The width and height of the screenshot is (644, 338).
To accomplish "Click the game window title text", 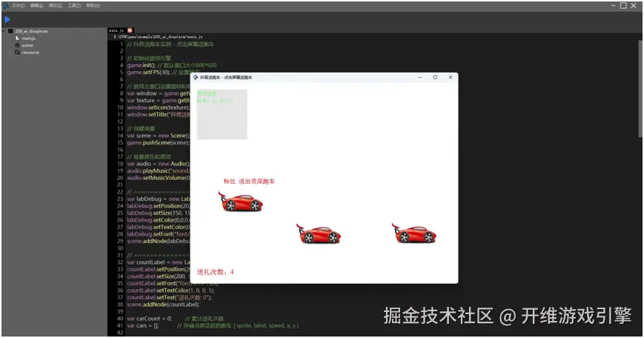I will 226,77.
